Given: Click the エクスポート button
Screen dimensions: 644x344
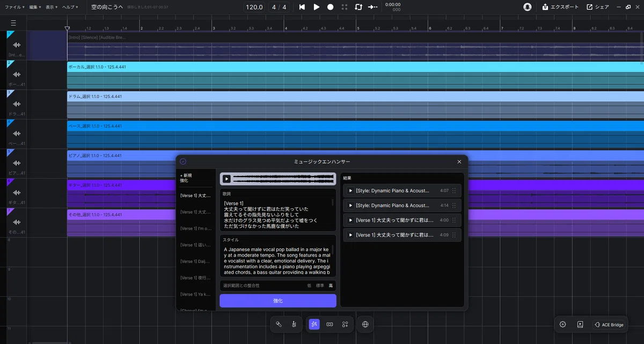Looking at the screenshot, I should 560,7.
